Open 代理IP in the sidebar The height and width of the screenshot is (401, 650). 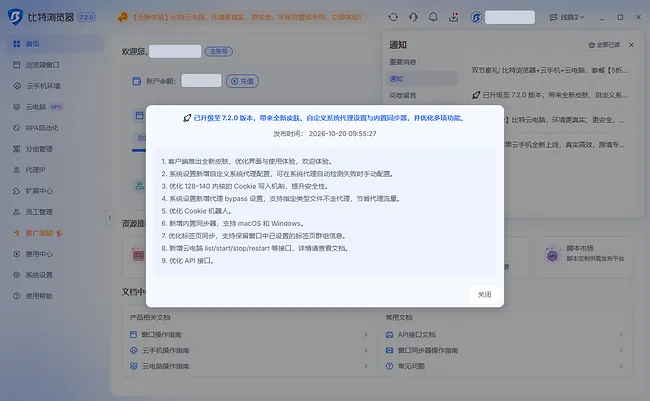(55, 170)
